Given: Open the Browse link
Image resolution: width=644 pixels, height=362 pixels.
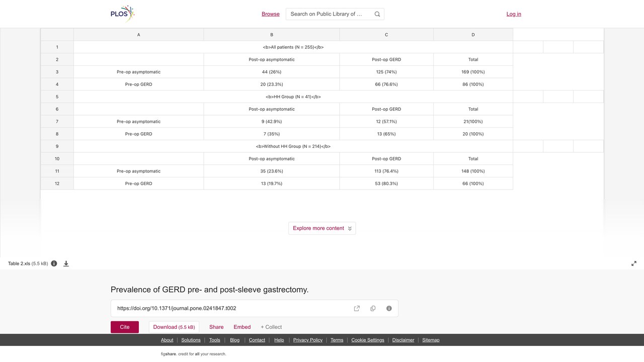Looking at the screenshot, I should (271, 14).
